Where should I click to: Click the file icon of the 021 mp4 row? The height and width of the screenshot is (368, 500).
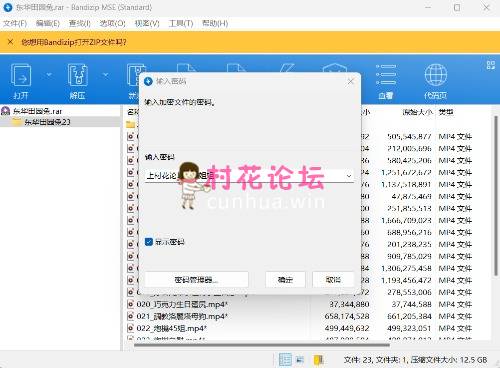[130, 316]
